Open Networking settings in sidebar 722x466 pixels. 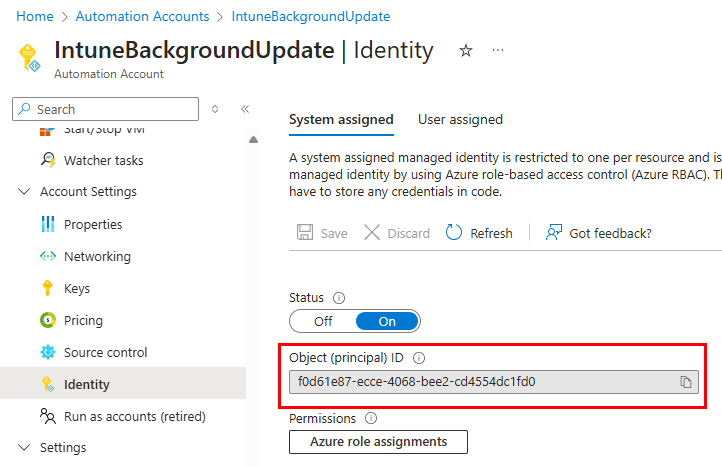point(97,256)
